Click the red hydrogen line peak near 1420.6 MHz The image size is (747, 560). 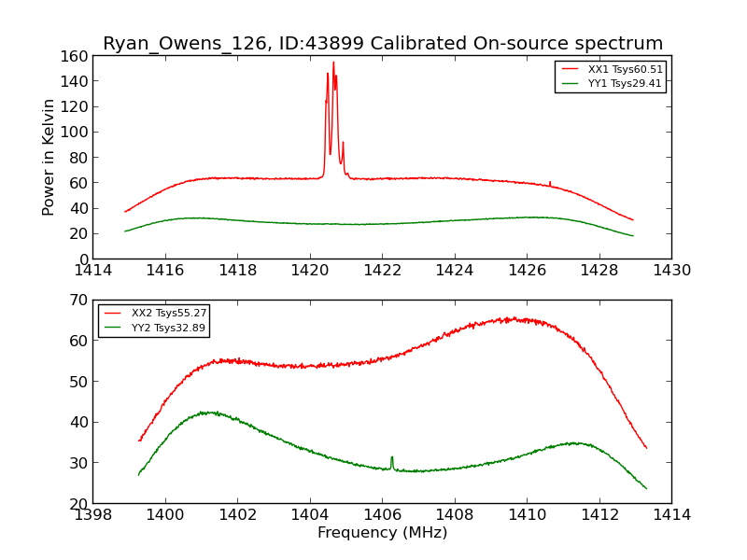333,63
